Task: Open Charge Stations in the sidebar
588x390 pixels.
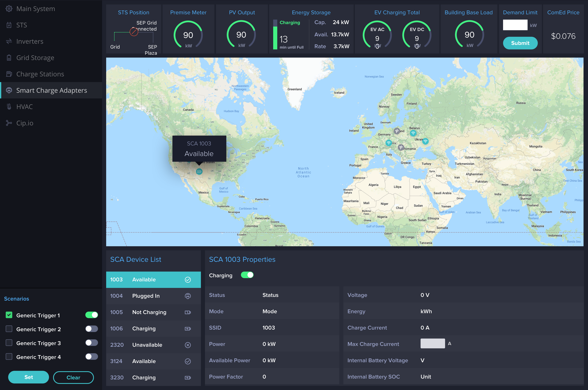Action: tap(40, 74)
